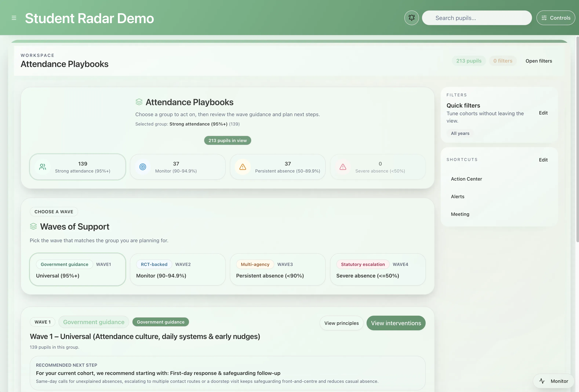Click the Monitor activity pulse icon
The image size is (579, 392).
542,381
